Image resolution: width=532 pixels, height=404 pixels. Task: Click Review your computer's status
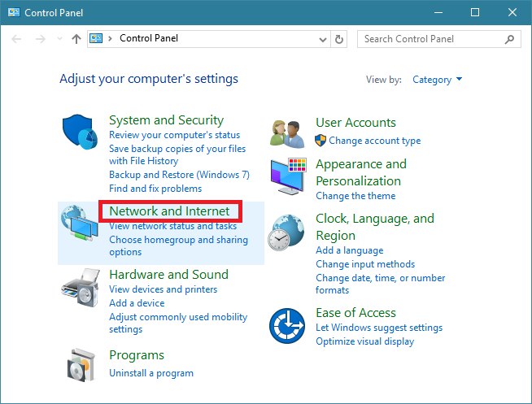pyautogui.click(x=174, y=135)
